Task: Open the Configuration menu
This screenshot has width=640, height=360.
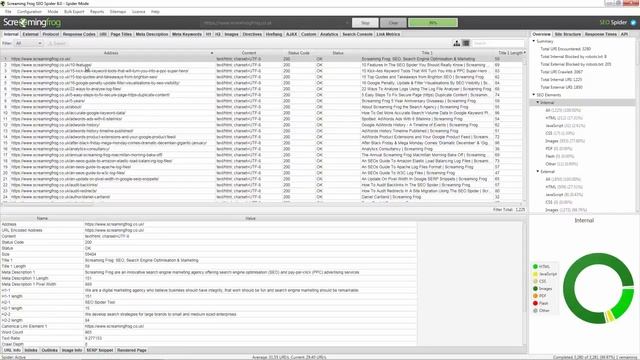Action: [x=29, y=11]
